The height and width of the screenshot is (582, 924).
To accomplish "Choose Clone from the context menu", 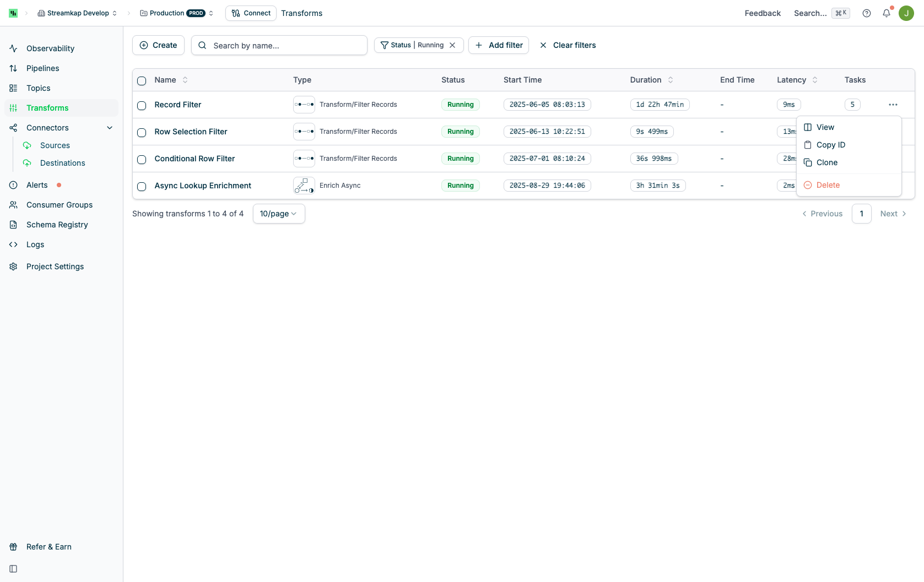I will 827,162.
